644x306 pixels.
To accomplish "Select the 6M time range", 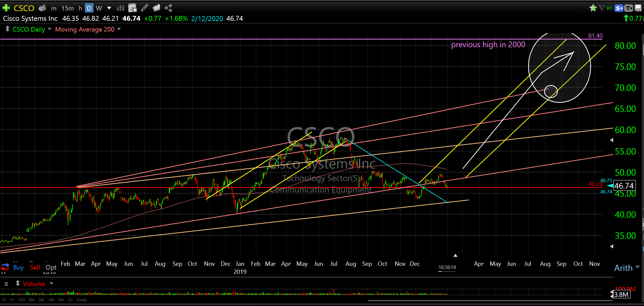I will click(x=31, y=300).
